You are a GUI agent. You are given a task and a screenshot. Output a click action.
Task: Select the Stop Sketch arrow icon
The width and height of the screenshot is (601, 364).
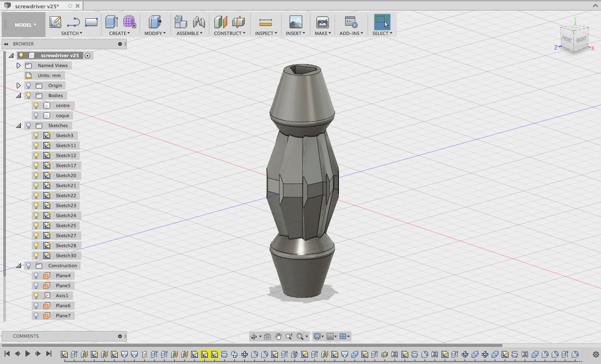[73, 22]
